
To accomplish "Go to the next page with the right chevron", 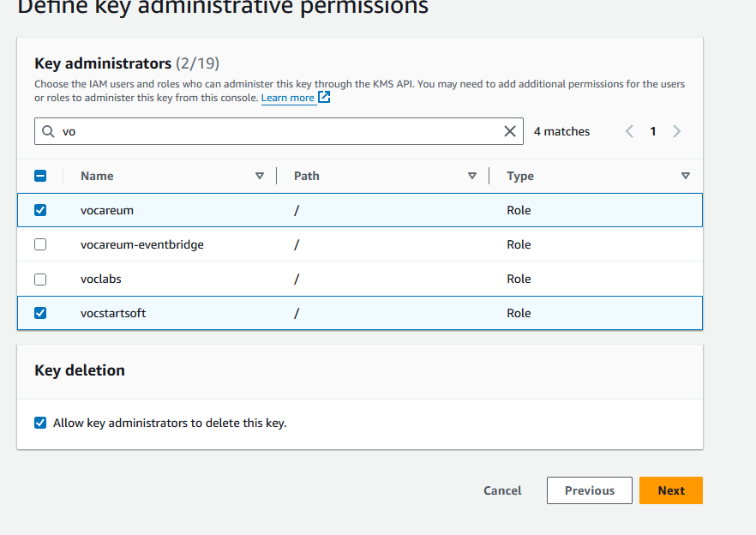I will [677, 131].
